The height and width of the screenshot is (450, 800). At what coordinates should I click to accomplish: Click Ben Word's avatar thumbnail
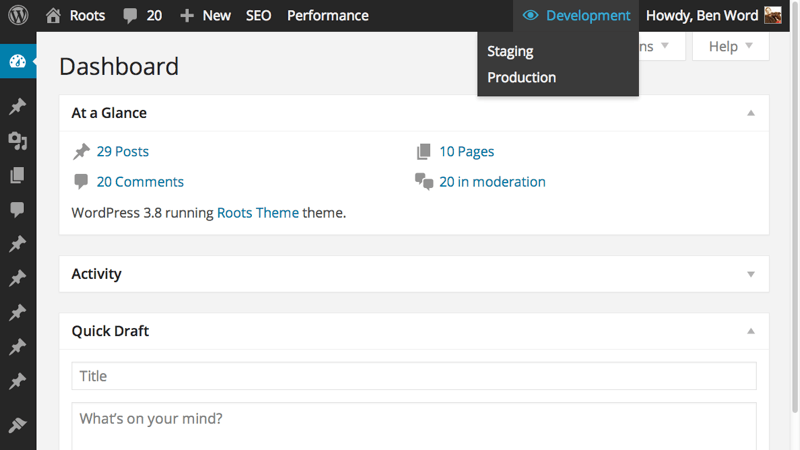click(x=773, y=15)
